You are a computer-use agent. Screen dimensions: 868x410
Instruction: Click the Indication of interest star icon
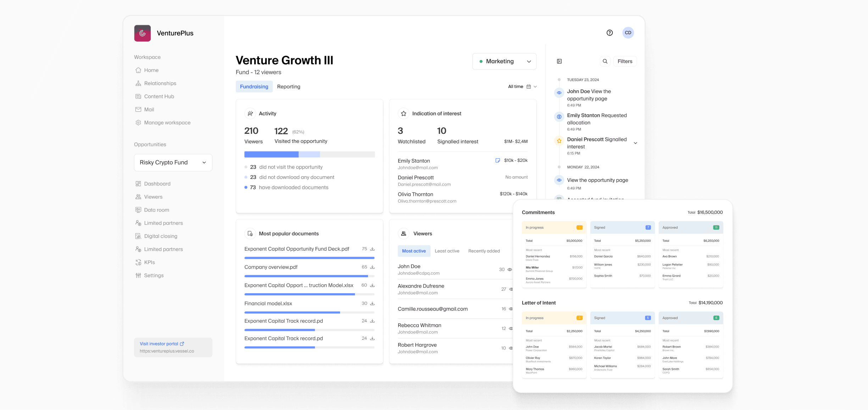click(404, 114)
